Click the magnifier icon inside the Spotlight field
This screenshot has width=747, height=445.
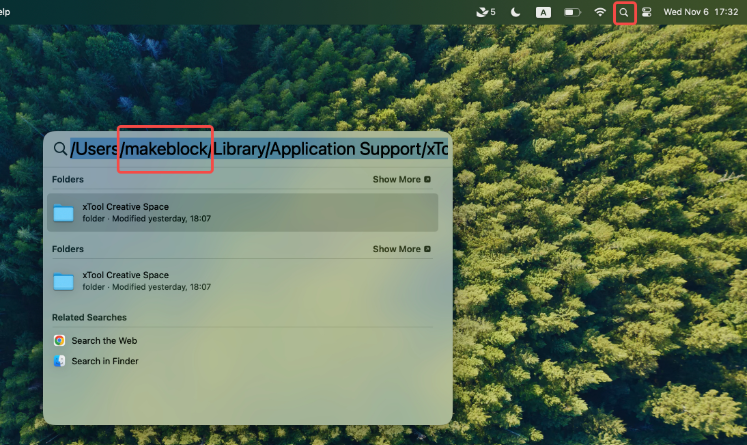point(60,149)
